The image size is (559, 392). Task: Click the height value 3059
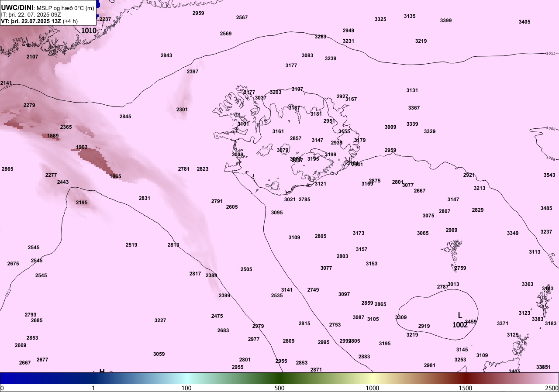click(x=159, y=354)
